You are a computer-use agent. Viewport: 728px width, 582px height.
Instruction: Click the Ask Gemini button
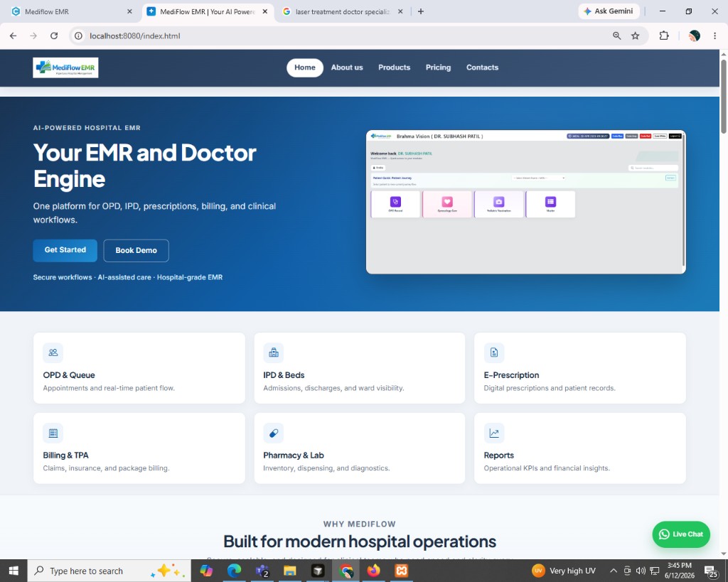pyautogui.click(x=609, y=11)
